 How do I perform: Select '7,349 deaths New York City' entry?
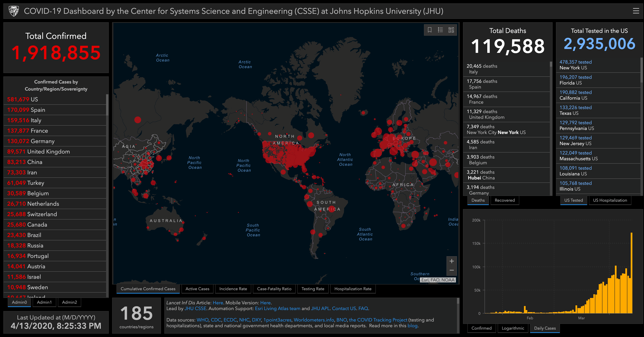[x=506, y=129]
